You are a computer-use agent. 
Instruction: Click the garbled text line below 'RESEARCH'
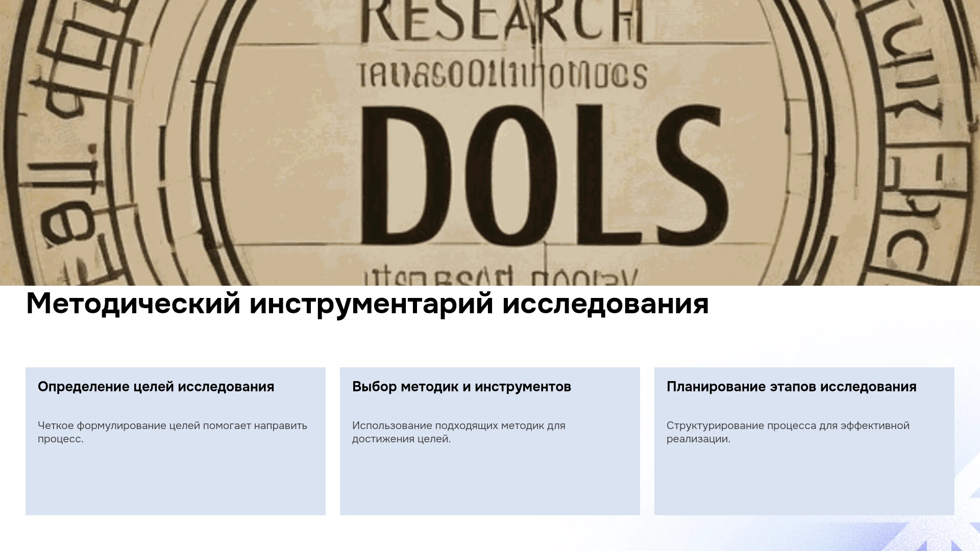click(x=504, y=76)
